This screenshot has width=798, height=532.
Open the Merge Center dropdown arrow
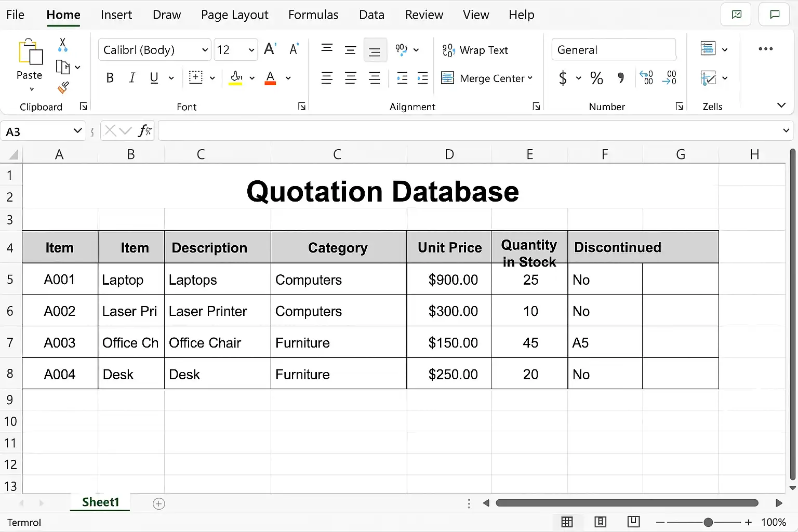point(530,78)
